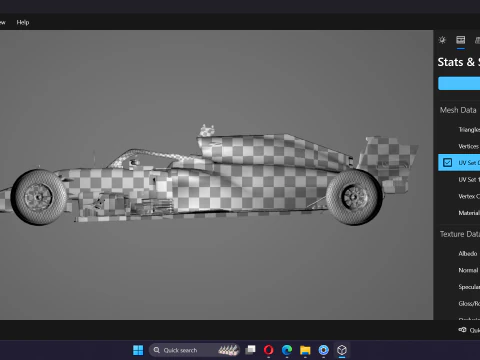Open the Quick Animations icon in status bar
Viewport: 480px width, 360px height.
click(x=462, y=330)
